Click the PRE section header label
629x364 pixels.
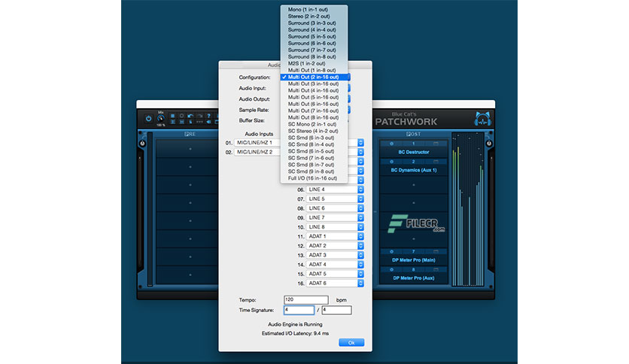pos(190,134)
